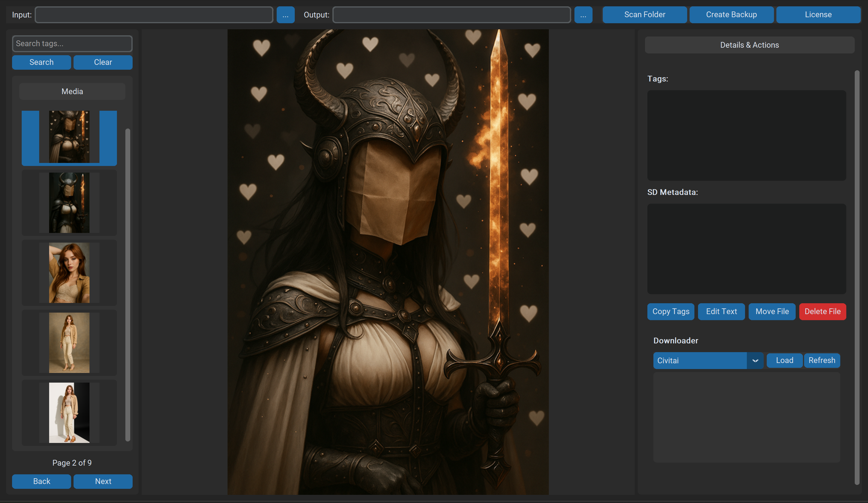Select the dark horned knight thumbnail, second in the list

click(69, 203)
